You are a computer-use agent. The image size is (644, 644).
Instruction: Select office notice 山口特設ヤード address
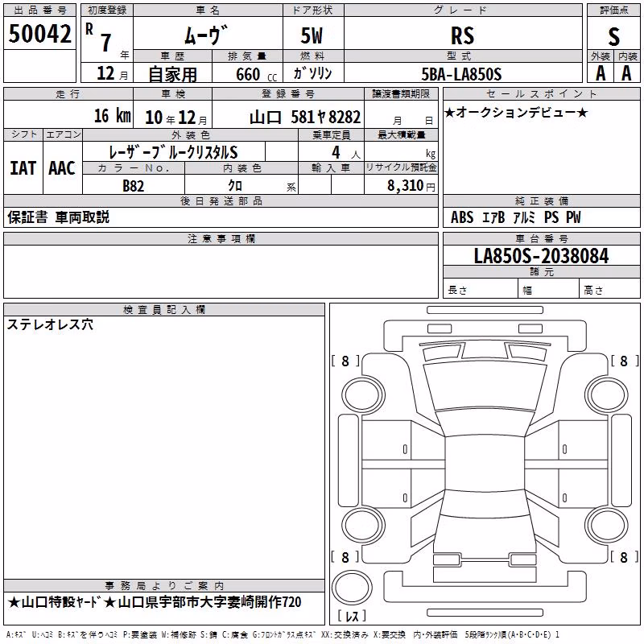(x=155, y=602)
